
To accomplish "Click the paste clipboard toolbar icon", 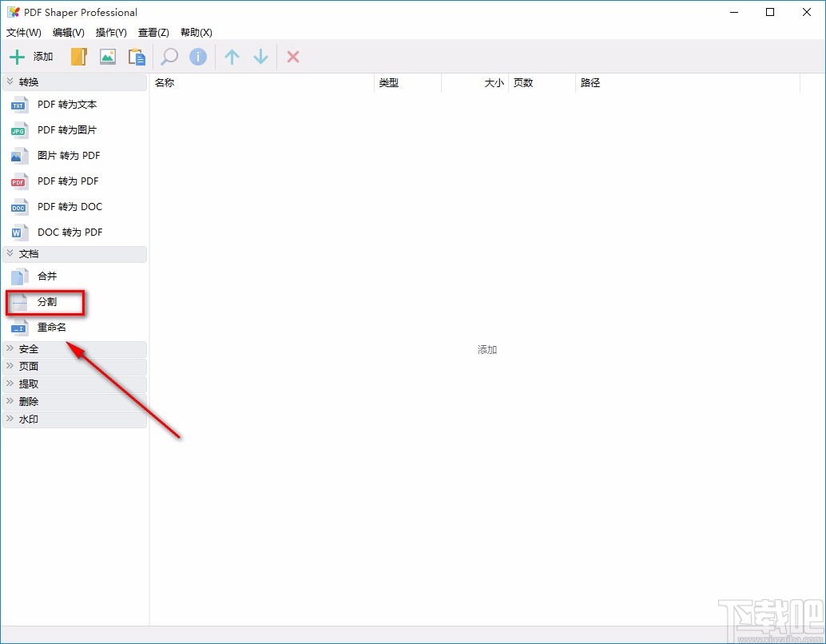I will tap(137, 57).
